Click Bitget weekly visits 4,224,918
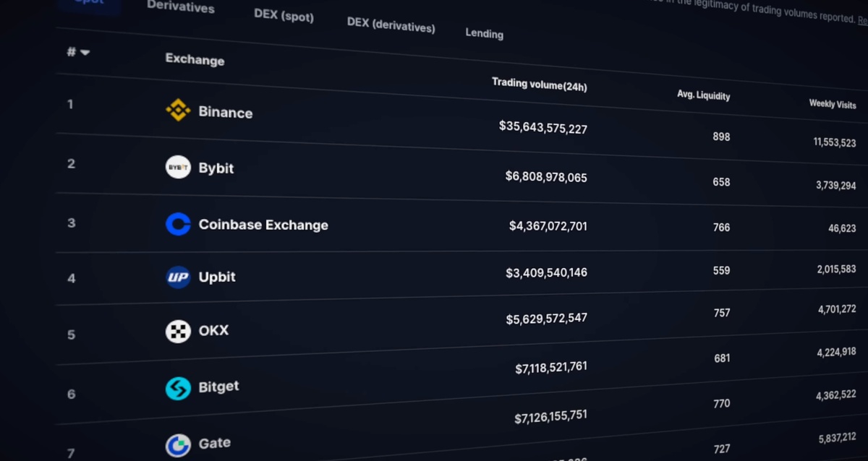Viewport: 868px width, 461px height. 837,352
